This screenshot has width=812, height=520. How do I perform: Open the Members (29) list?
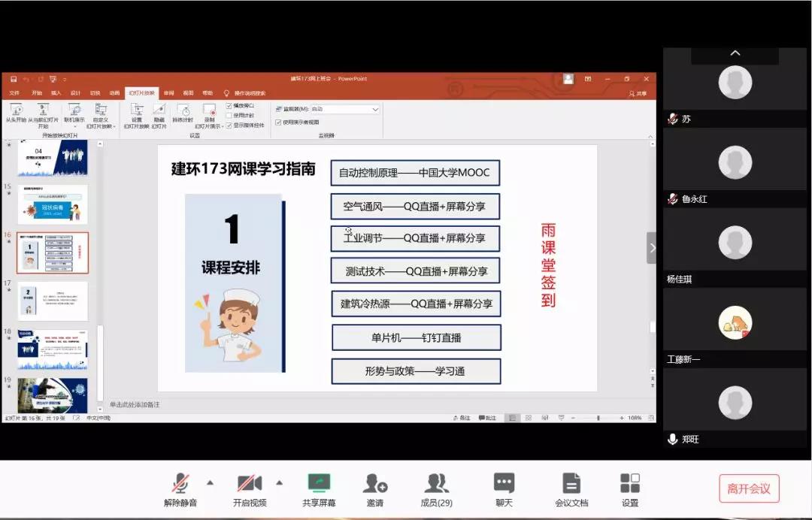tap(437, 484)
